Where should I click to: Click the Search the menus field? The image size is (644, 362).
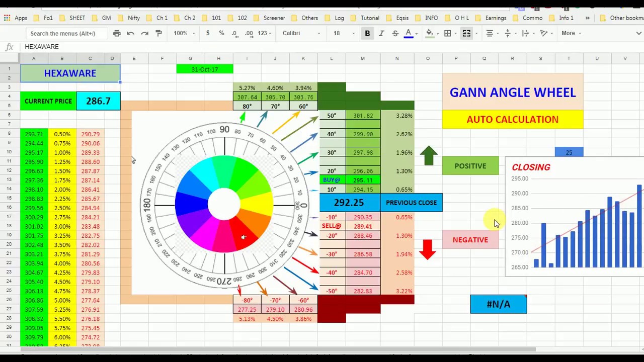67,34
